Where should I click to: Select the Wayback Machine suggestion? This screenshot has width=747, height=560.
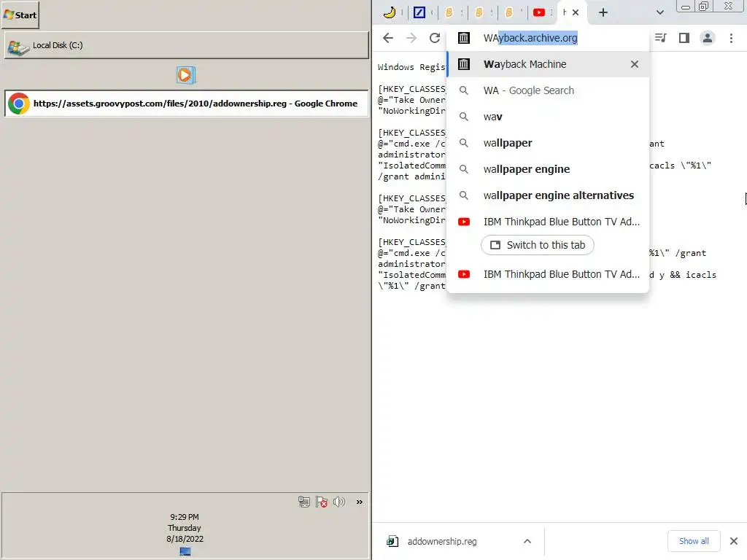[548, 64]
